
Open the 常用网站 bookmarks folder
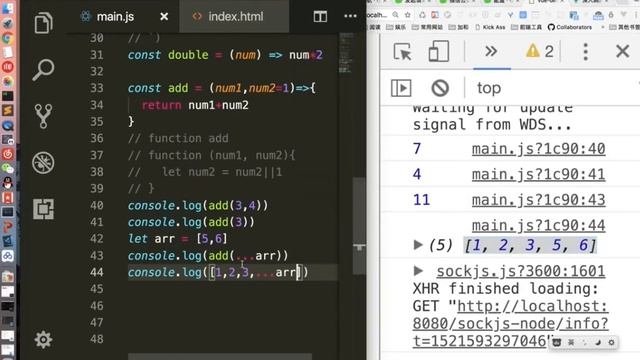(427, 27)
